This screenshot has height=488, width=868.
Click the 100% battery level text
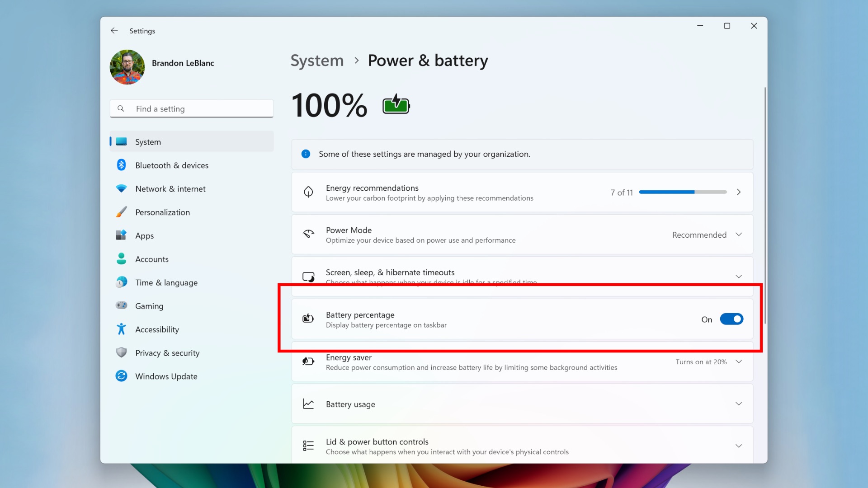[330, 105]
